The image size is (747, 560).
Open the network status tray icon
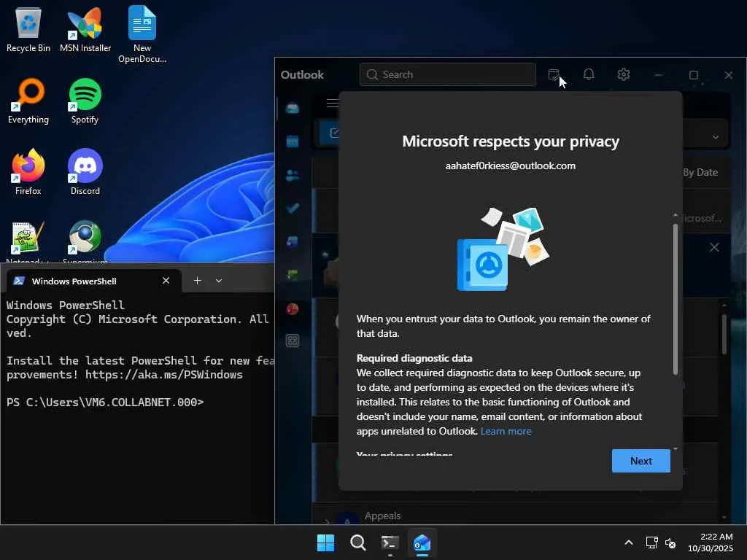tap(651, 542)
